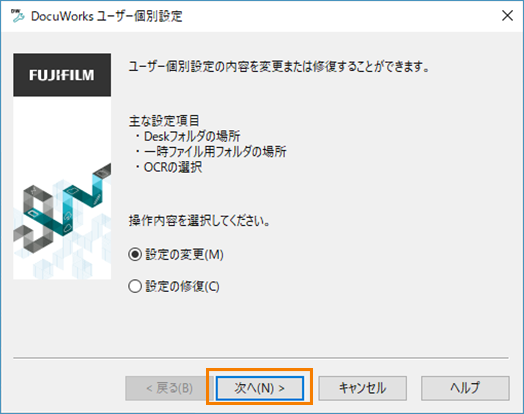Click the 主な設定項目 heading
Screen dimensions: 524x414
(x=164, y=121)
